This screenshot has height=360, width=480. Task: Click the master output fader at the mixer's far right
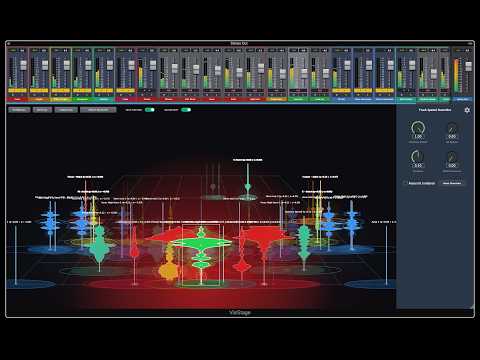(x=468, y=66)
